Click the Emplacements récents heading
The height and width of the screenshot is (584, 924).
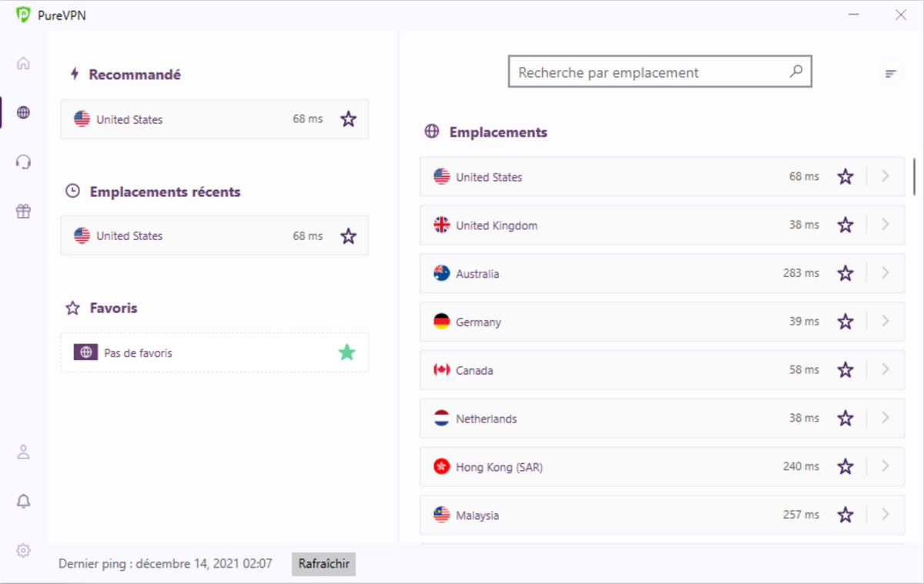click(165, 192)
